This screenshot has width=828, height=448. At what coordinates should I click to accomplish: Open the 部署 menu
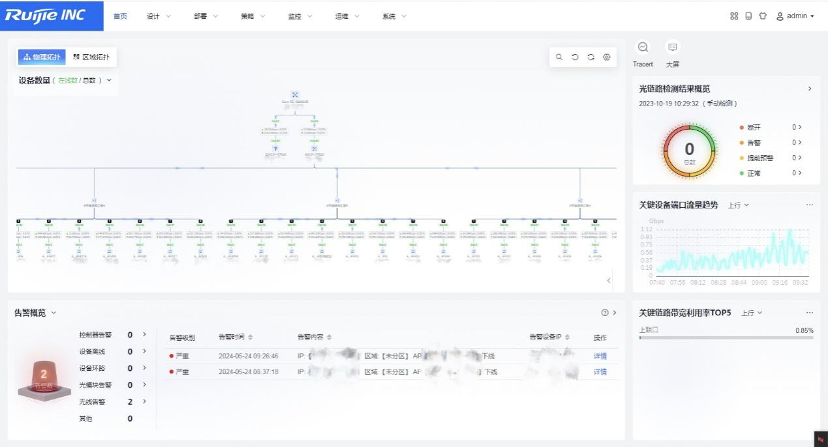point(205,16)
